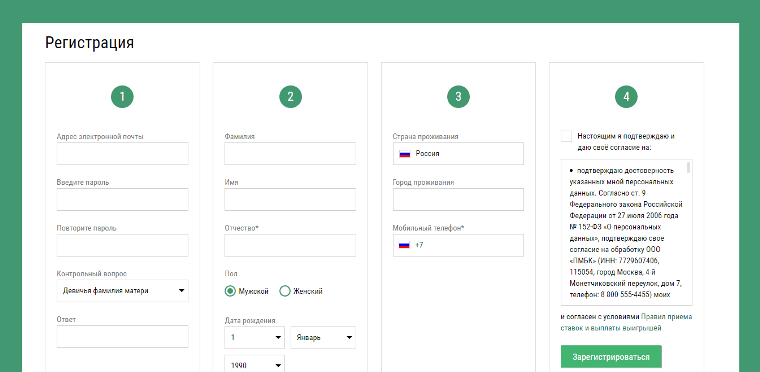Click the Город проживания input field
Image resolution: width=760 pixels, height=372 pixels.
458,199
